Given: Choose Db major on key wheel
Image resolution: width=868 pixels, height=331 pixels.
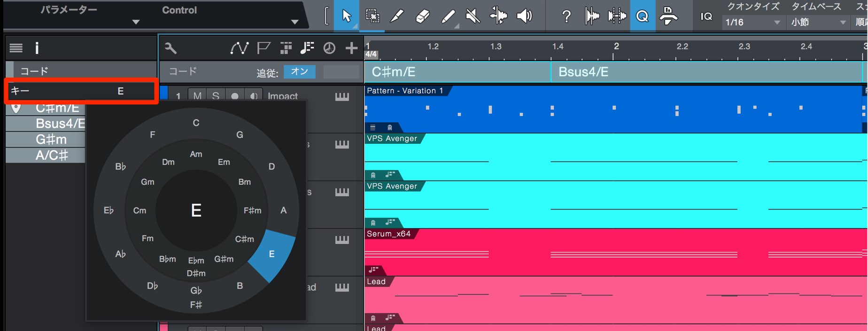Looking at the screenshot, I should pyautogui.click(x=152, y=285).
